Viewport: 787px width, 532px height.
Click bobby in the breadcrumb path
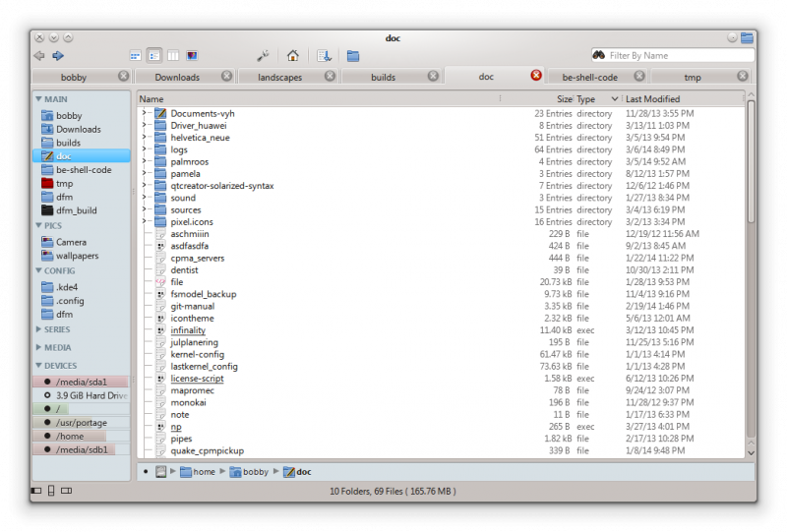coord(250,472)
